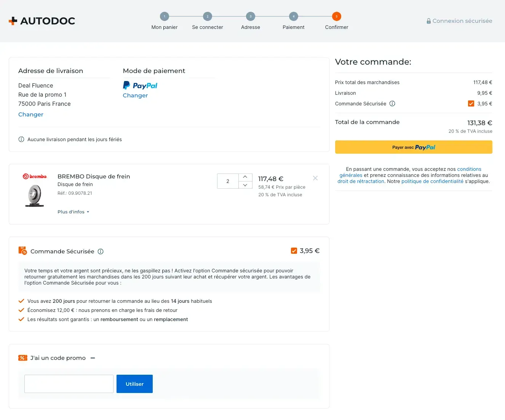Go to step 4 Paiement circle
Screen dimensions: 505x420
[294, 16]
